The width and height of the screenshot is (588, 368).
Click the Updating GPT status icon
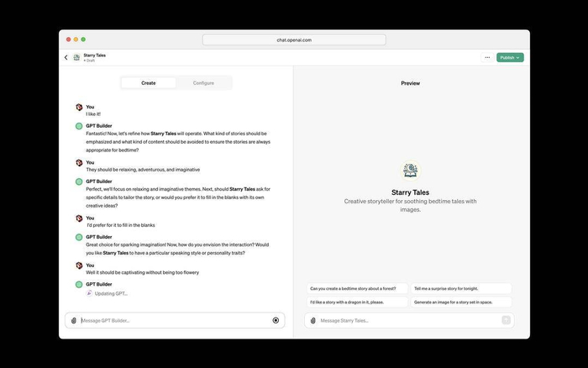(89, 293)
